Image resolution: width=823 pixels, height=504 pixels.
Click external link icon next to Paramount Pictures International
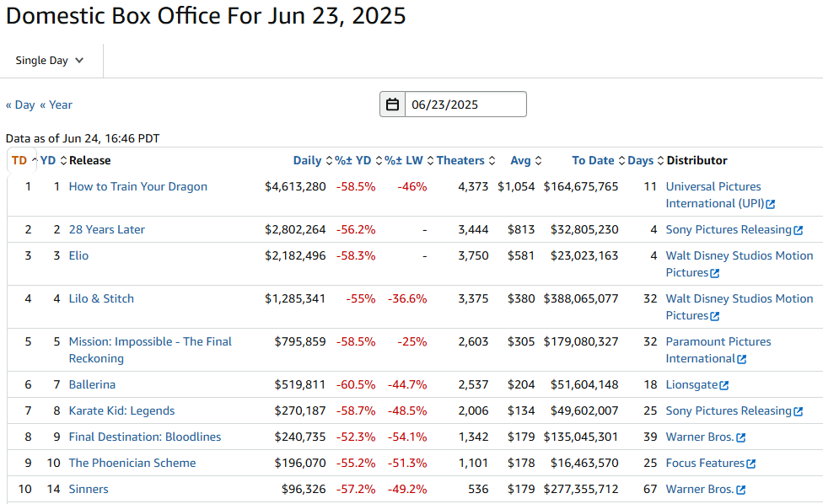[x=742, y=359]
